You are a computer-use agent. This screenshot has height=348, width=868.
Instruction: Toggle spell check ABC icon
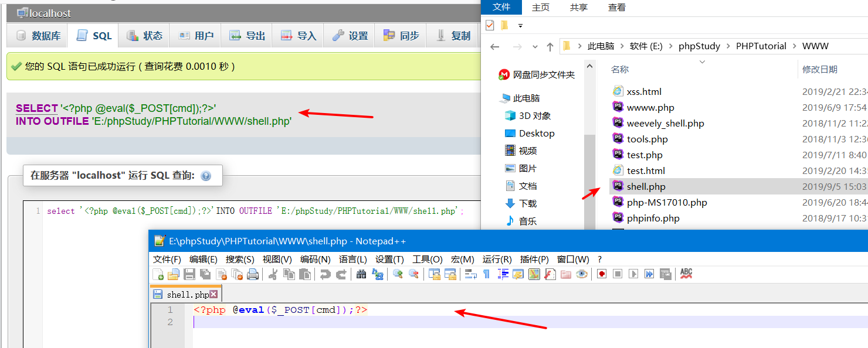[x=686, y=274]
